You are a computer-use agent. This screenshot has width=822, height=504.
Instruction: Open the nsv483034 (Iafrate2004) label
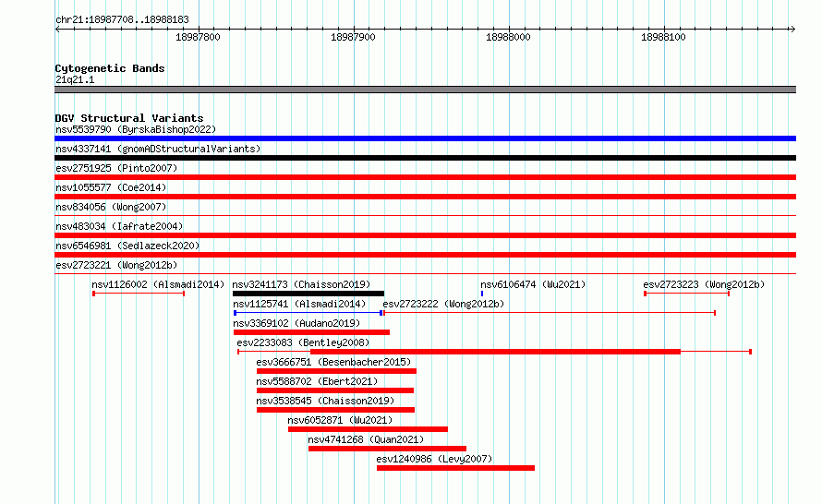(x=119, y=226)
